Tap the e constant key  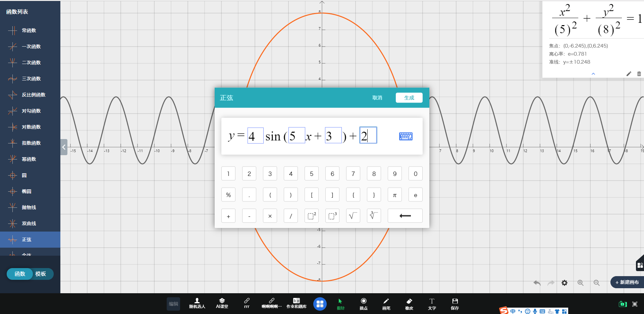point(416,195)
